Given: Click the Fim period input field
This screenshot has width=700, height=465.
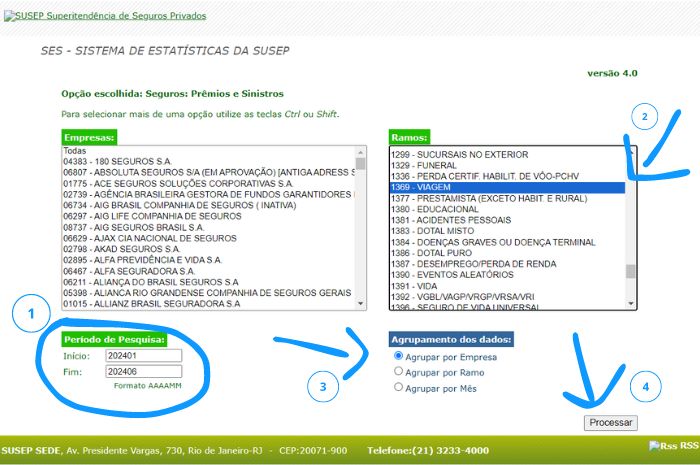Looking at the screenshot, I should point(144,371).
